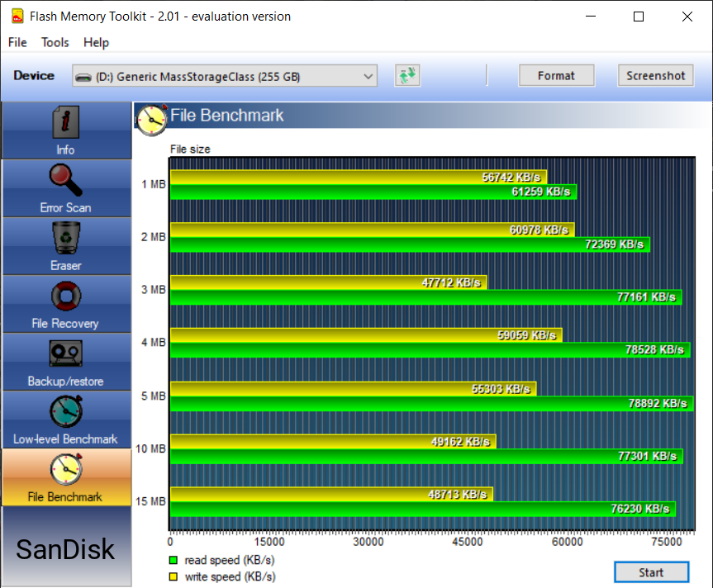This screenshot has height=588, width=713.
Task: Click the "10 MB" file size label
Action: coord(150,448)
